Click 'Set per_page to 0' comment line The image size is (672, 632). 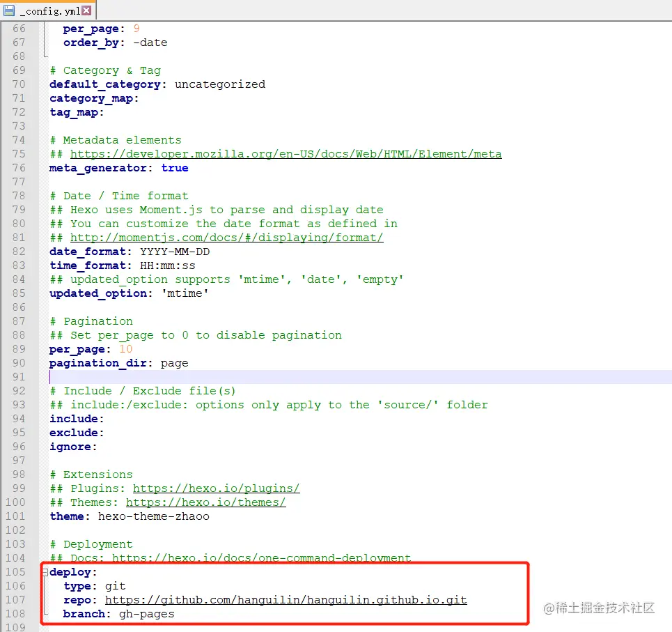coord(196,335)
